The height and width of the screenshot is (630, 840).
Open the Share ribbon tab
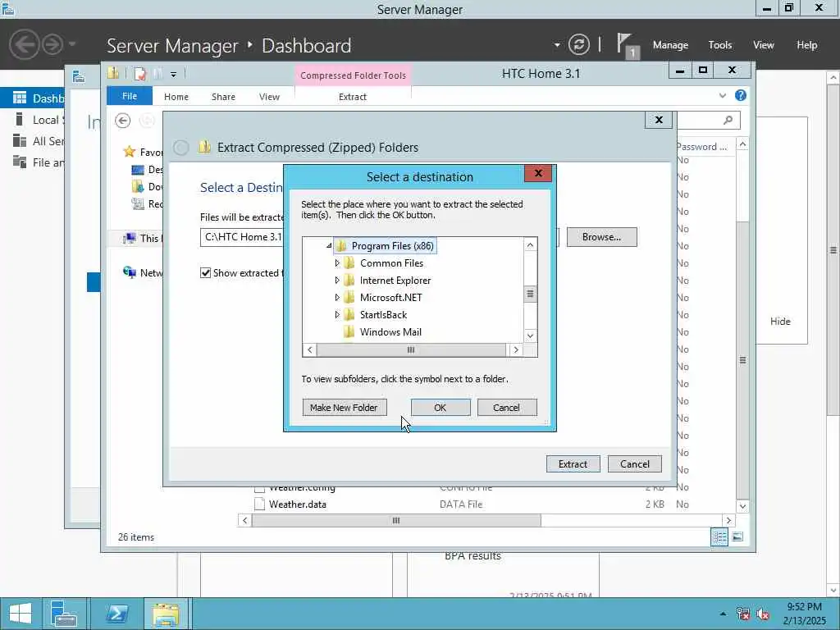click(223, 97)
